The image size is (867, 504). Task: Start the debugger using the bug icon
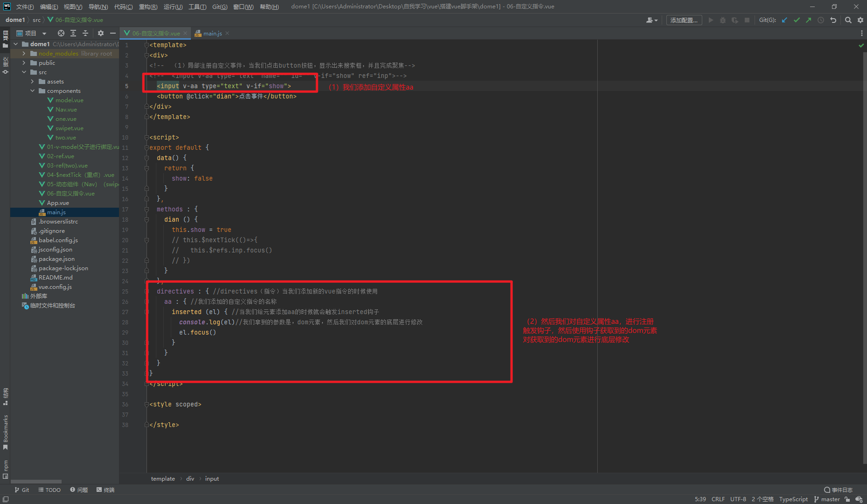723,20
